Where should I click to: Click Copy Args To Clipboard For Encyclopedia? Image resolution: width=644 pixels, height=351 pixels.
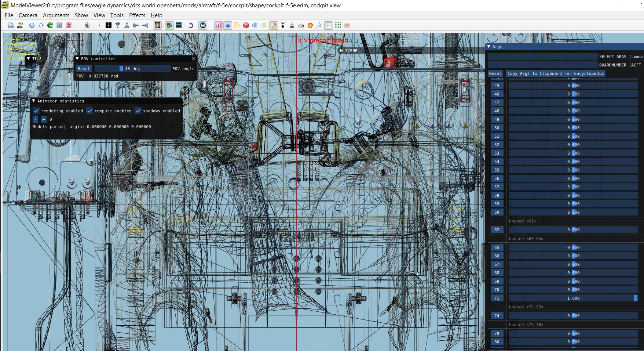point(555,73)
